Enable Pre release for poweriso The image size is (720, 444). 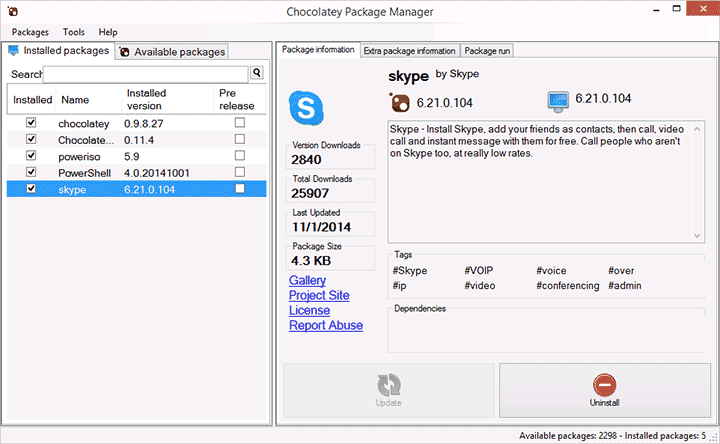pos(240,156)
